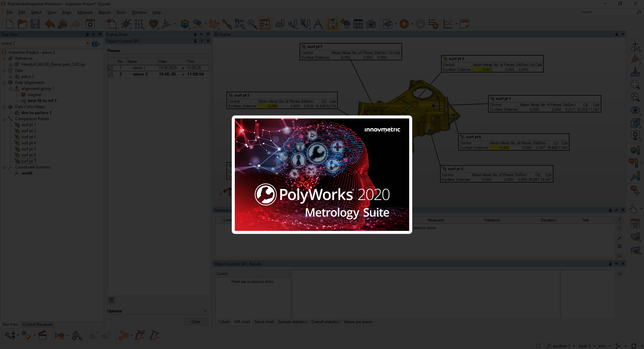The height and width of the screenshot is (349, 644).
Task: Click the Close button in Dialog Zone
Action: [196, 322]
